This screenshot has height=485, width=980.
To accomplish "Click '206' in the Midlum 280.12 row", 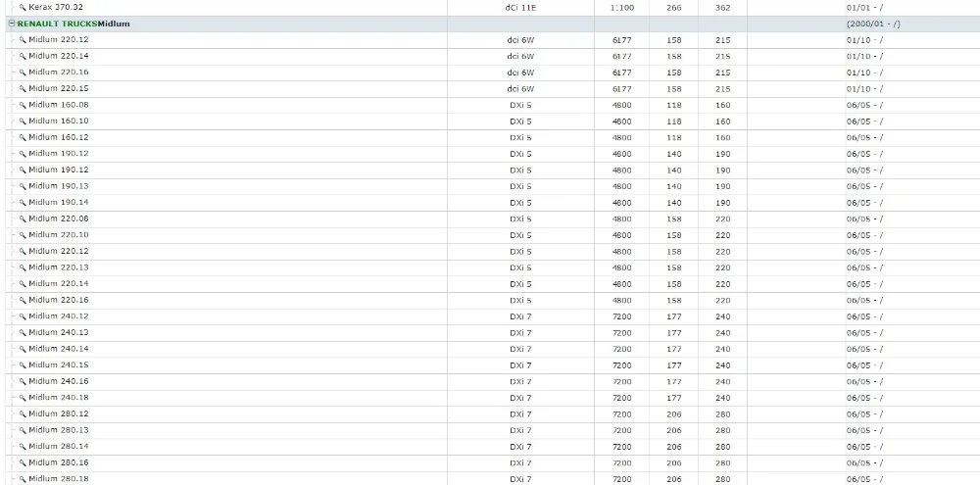I will click(674, 413).
